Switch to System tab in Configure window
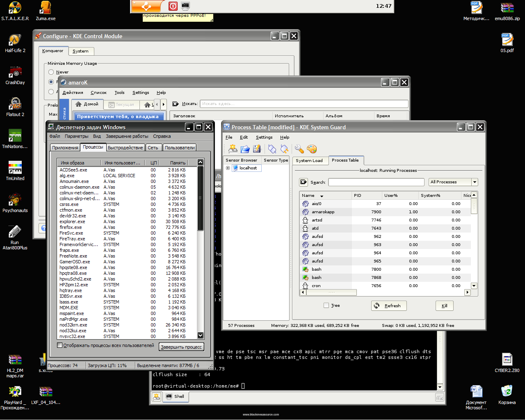 (x=80, y=51)
